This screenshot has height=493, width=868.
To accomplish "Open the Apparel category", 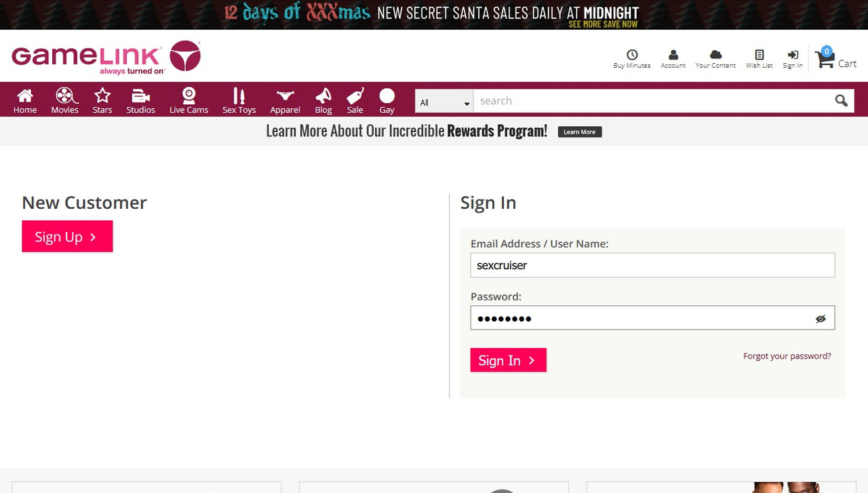I will click(x=285, y=100).
